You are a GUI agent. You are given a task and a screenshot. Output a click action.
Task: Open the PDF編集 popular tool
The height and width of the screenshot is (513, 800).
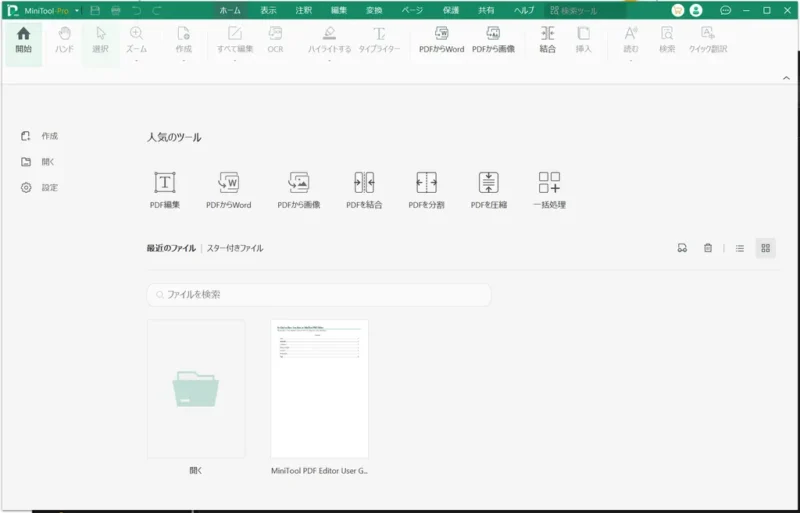pos(165,190)
